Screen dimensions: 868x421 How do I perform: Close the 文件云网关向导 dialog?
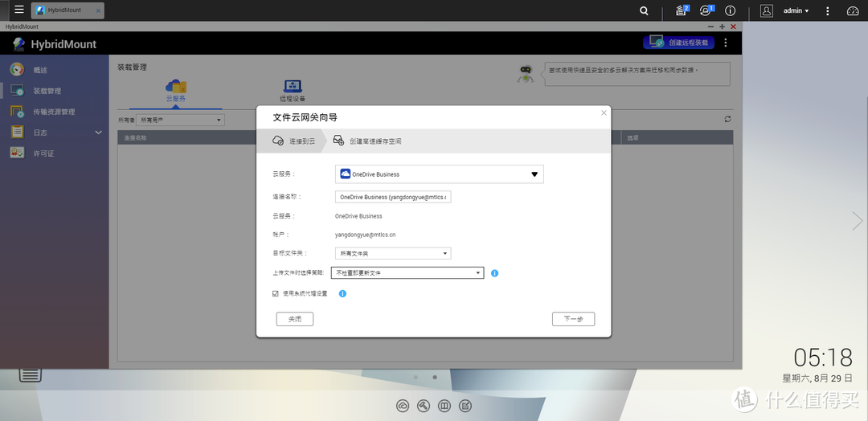604,112
